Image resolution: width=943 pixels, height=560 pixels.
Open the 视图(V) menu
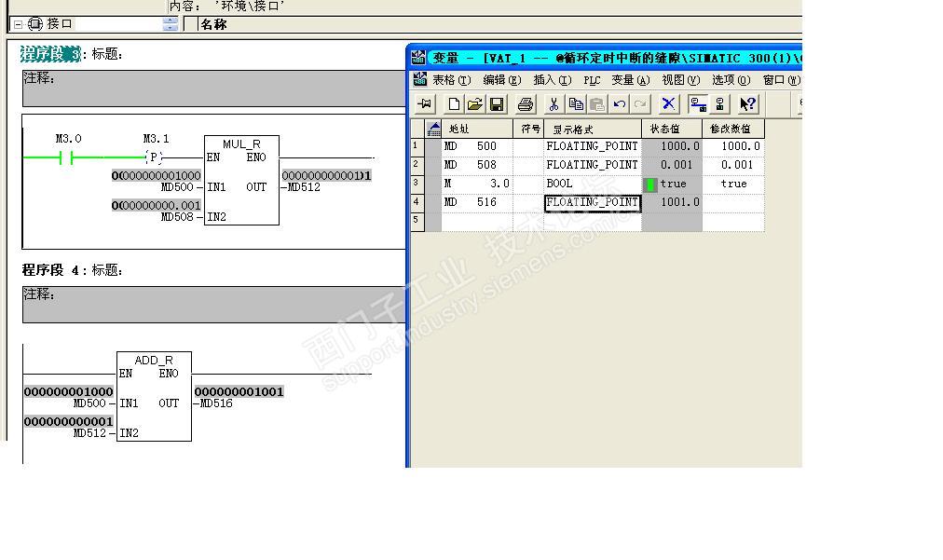point(681,80)
